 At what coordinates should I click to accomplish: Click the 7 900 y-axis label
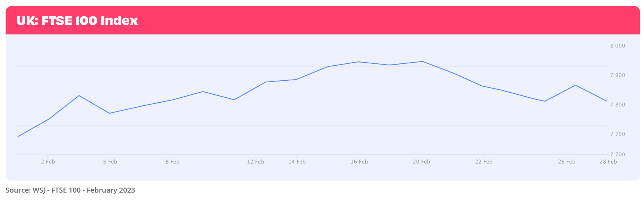coord(618,75)
